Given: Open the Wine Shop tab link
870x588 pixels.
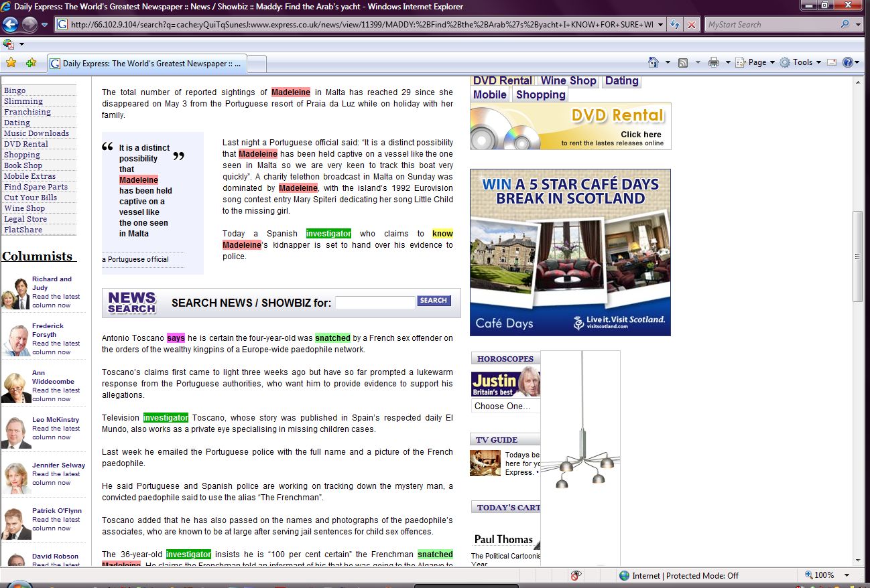Looking at the screenshot, I should click(x=568, y=81).
